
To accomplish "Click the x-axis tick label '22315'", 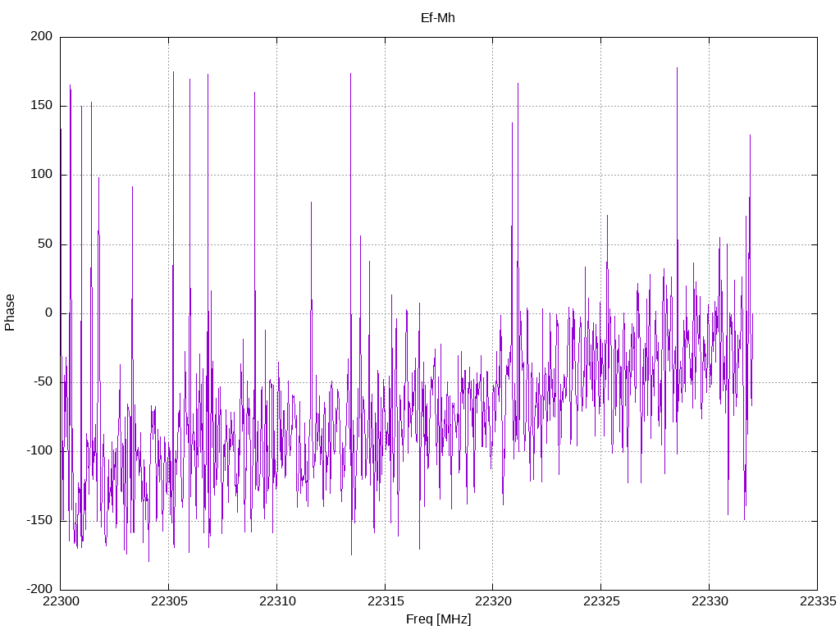I will [x=386, y=601].
